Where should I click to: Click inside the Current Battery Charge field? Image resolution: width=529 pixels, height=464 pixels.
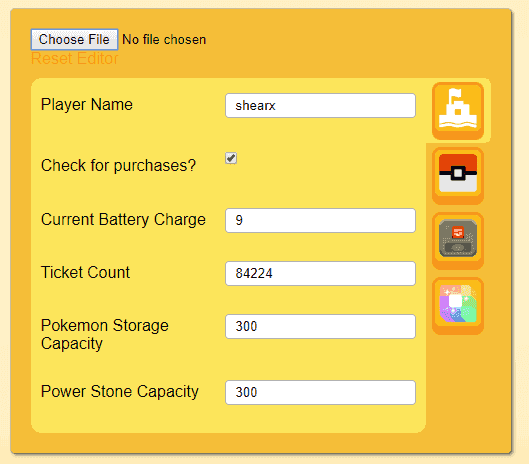click(x=320, y=220)
